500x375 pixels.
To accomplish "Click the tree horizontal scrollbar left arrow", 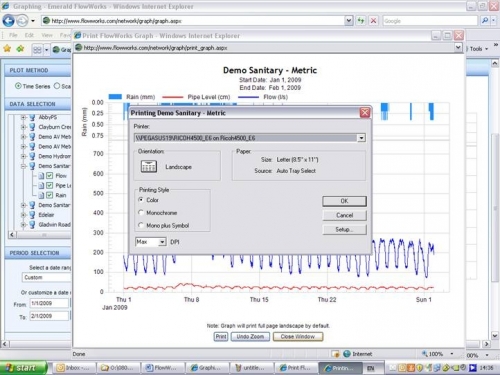I will click(x=12, y=234).
